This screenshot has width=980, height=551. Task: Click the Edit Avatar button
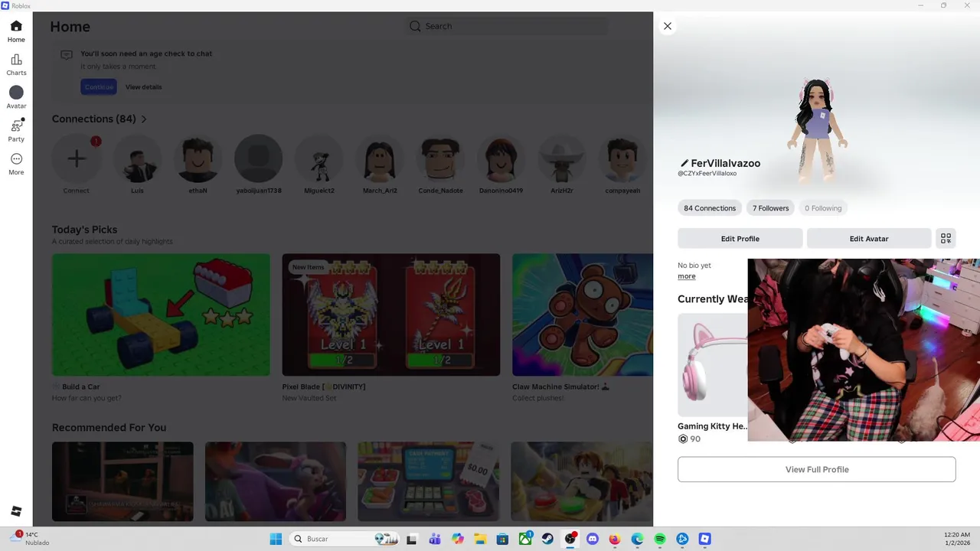(869, 238)
